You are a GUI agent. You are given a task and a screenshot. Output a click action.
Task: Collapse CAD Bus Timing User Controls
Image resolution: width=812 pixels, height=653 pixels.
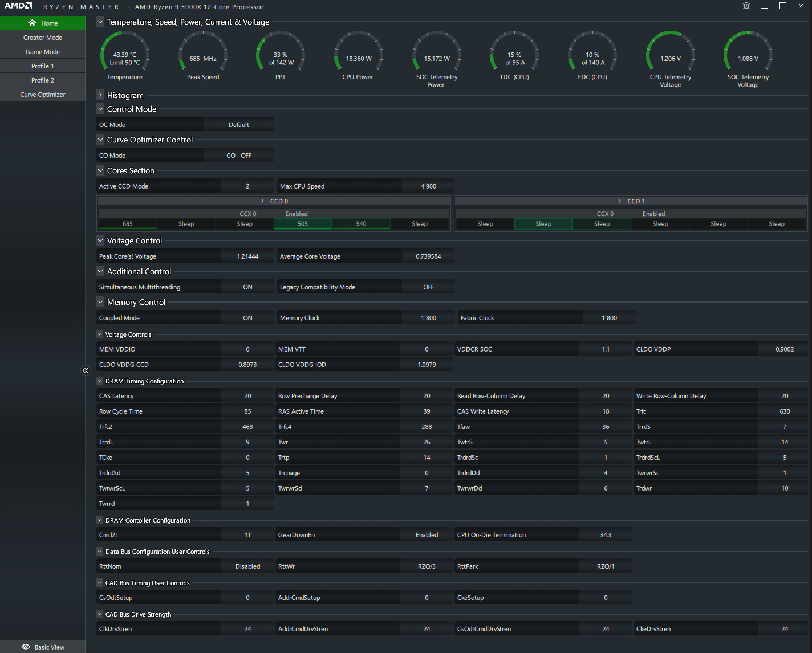100,583
